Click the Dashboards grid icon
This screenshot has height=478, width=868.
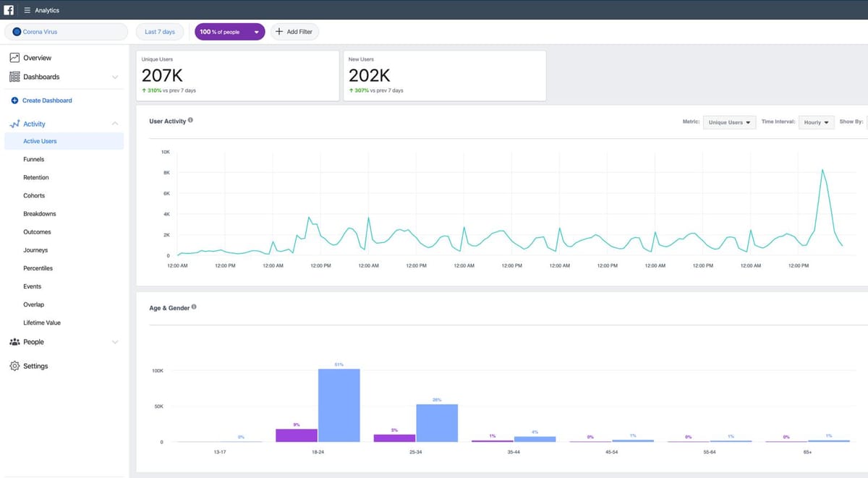[14, 77]
